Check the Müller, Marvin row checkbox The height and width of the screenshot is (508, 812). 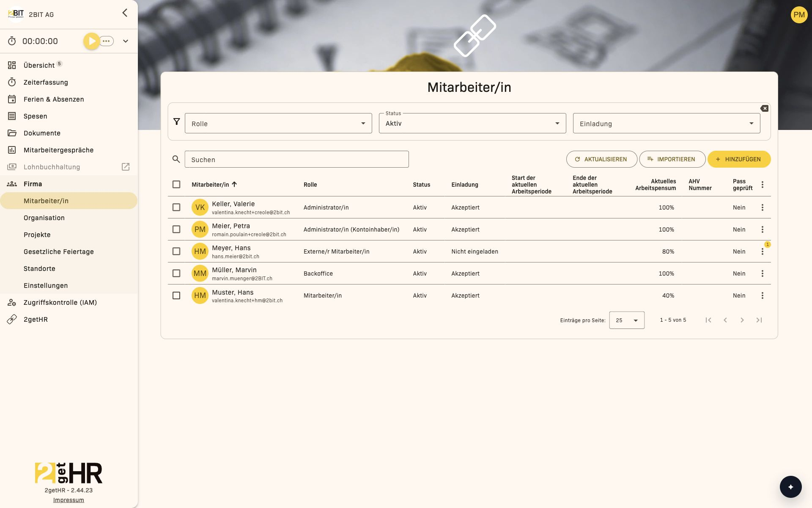point(176,273)
